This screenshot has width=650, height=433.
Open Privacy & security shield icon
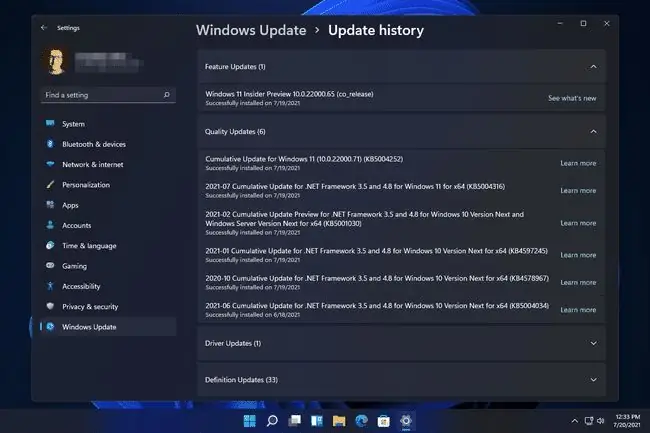[50, 306]
